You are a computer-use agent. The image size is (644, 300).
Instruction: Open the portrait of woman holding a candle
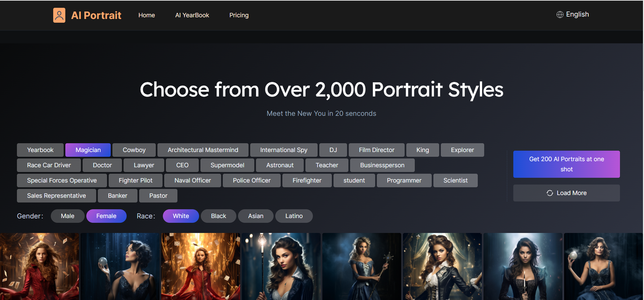click(523, 266)
